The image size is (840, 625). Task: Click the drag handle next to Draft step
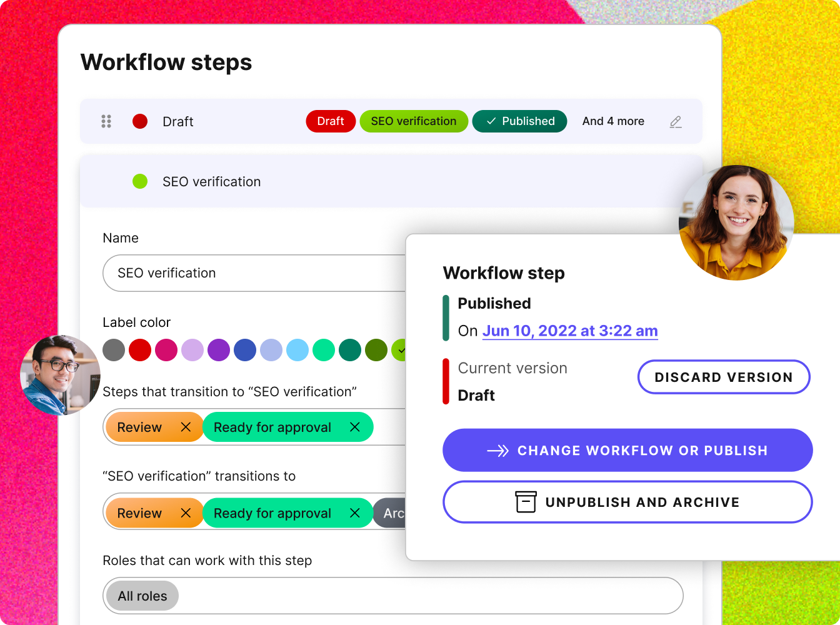pyautogui.click(x=106, y=121)
